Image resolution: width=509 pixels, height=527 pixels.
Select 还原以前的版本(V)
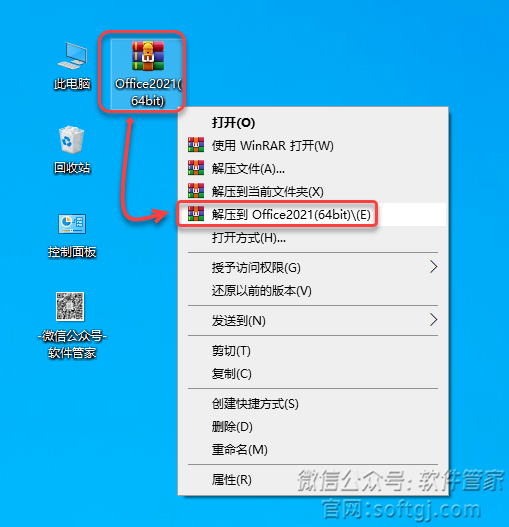313,291
